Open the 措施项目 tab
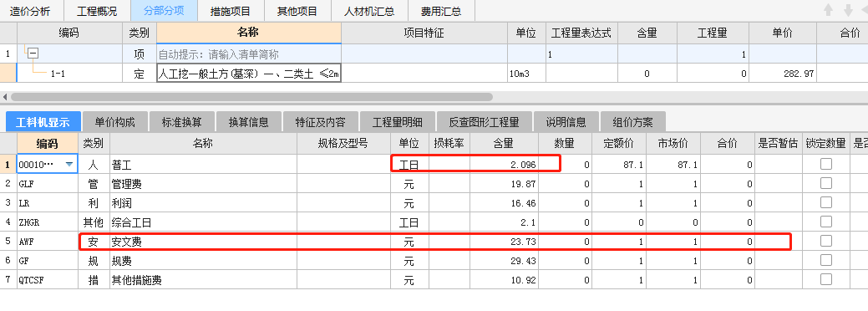Image resolution: width=868 pixels, height=311 pixels. [231, 11]
